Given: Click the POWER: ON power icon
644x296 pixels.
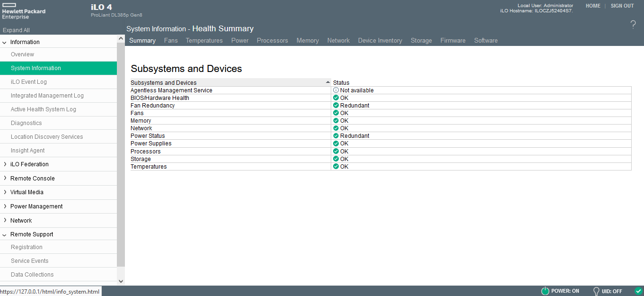Looking at the screenshot, I should (545, 291).
